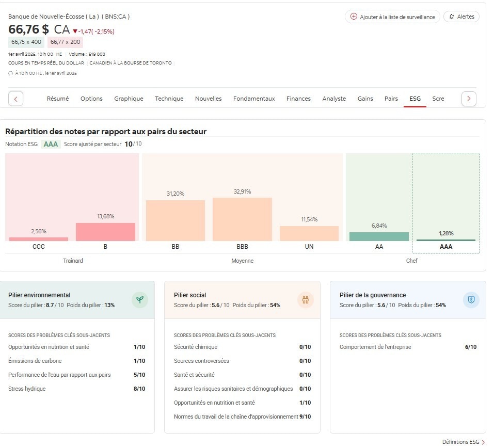The width and height of the screenshot is (494, 448).
Task: Click the Pilier environnemental heading
Action: coord(39,295)
